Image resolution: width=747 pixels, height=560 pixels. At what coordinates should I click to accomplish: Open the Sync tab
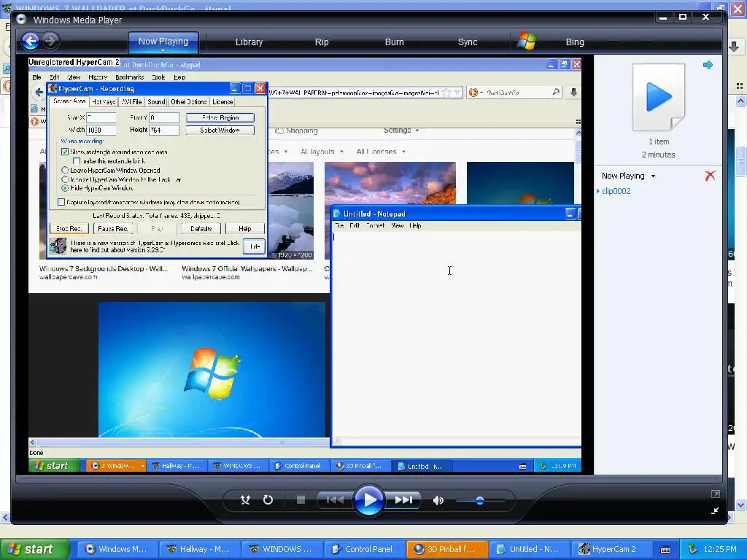coord(468,42)
